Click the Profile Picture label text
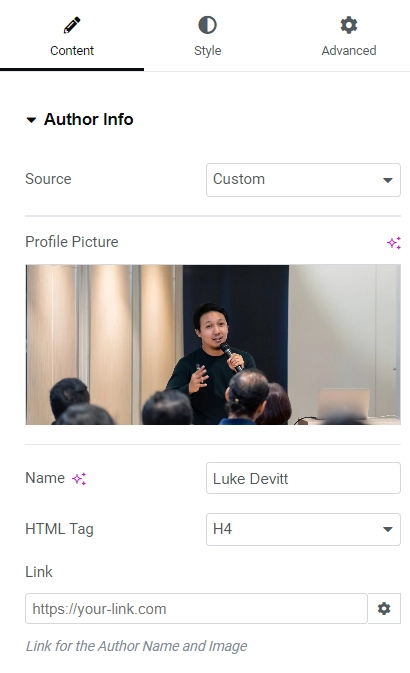Image resolution: width=410 pixels, height=673 pixels. click(72, 242)
